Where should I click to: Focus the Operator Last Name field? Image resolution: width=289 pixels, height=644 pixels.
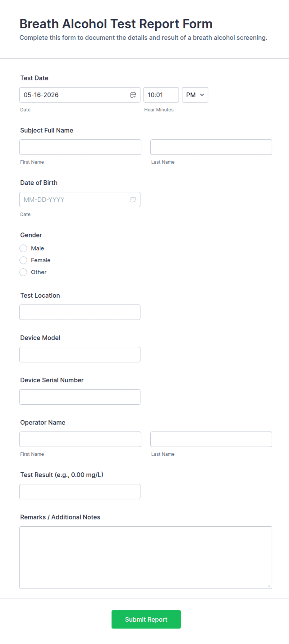211,439
